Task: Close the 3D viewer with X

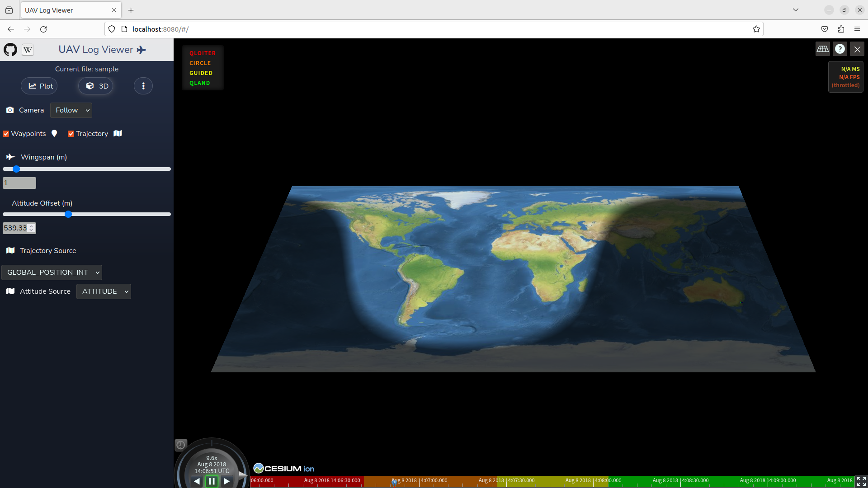Action: pos(857,49)
